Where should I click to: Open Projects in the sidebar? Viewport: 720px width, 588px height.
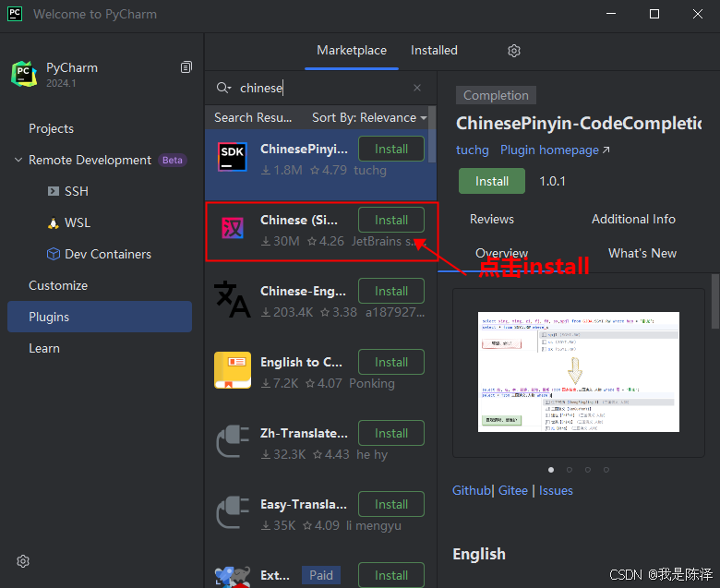click(51, 128)
